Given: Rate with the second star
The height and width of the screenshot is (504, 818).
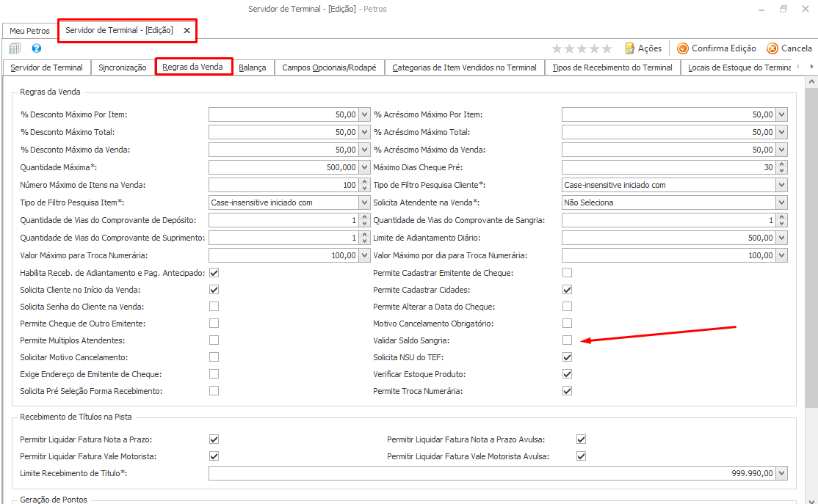Looking at the screenshot, I should (x=570, y=48).
